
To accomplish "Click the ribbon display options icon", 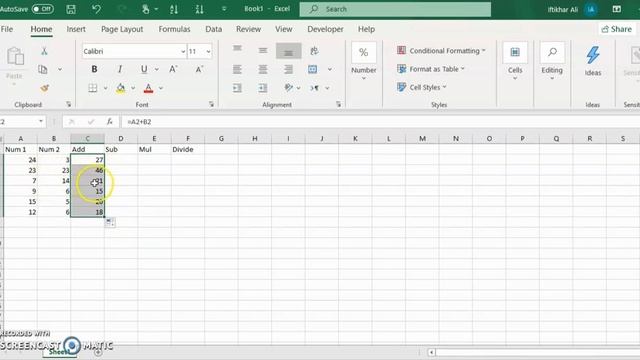I will [617, 9].
